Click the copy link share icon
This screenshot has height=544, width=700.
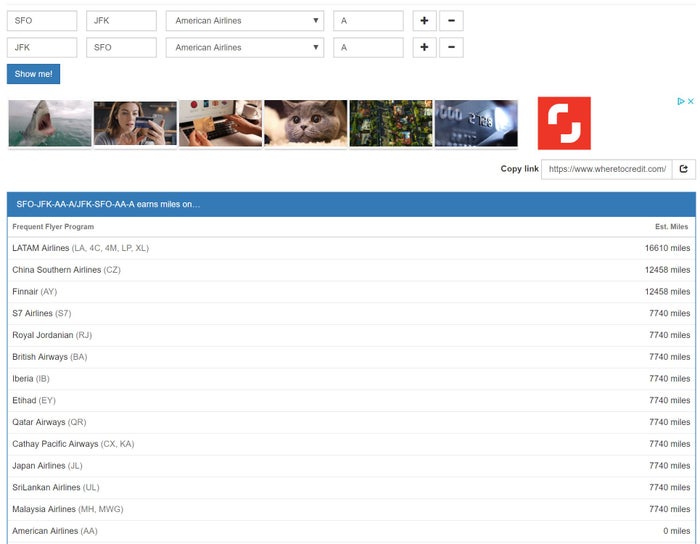pyautogui.click(x=683, y=169)
